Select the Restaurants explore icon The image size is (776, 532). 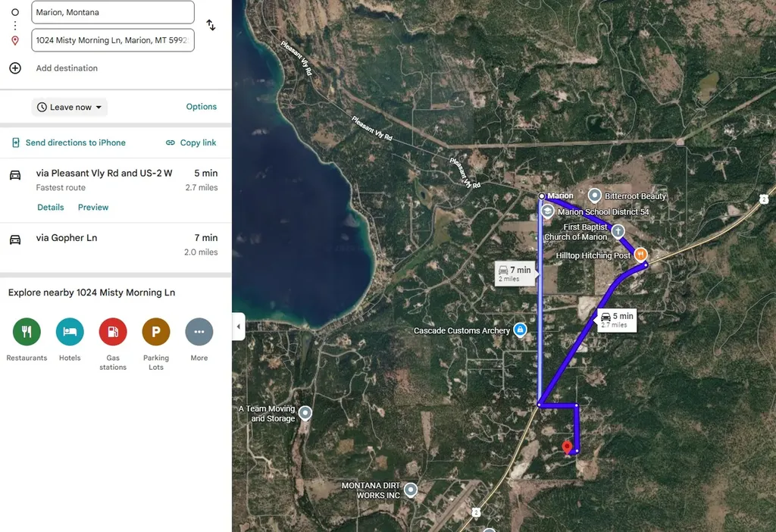[27, 332]
